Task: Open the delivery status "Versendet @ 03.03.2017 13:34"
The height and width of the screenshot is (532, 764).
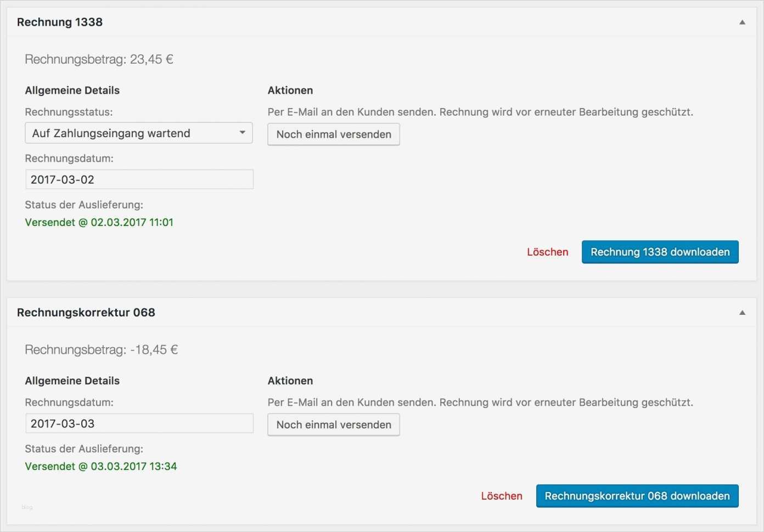Action: point(100,466)
